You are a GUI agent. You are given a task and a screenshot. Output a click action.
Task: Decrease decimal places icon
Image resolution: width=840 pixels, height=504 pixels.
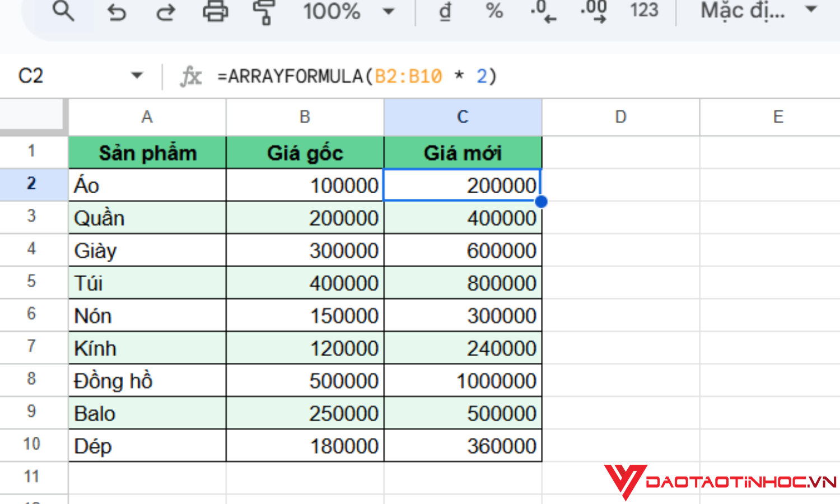click(544, 12)
